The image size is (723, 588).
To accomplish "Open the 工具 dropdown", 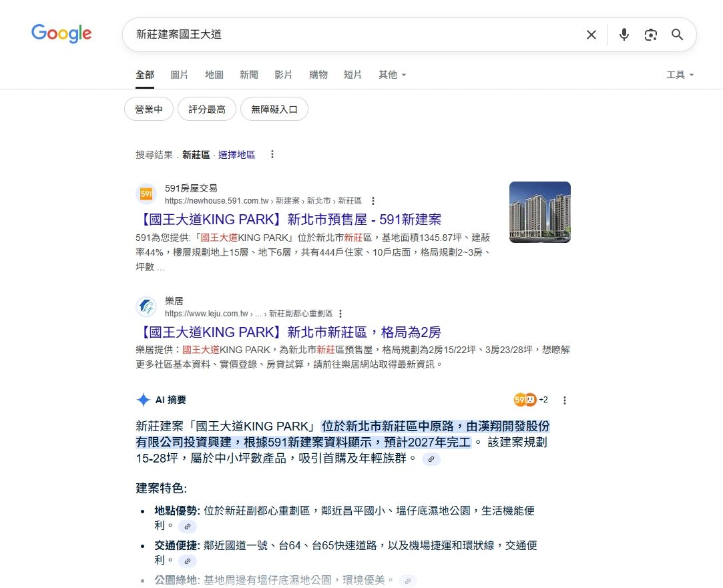I will click(x=680, y=75).
